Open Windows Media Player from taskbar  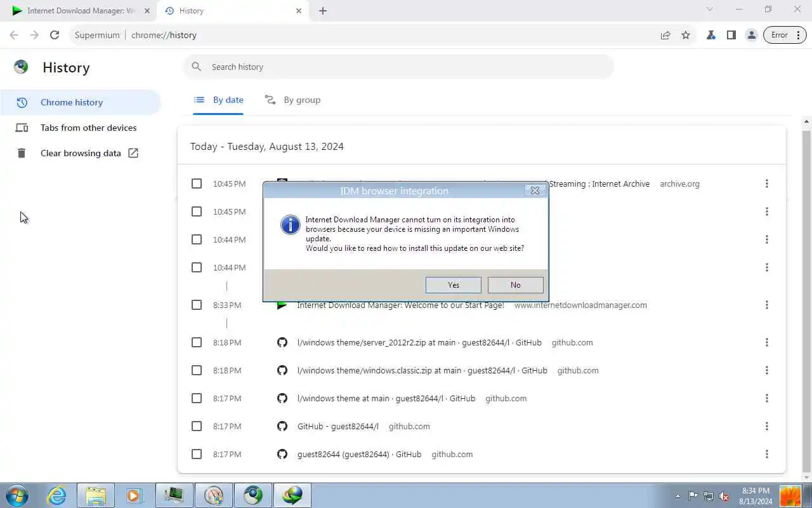(134, 495)
